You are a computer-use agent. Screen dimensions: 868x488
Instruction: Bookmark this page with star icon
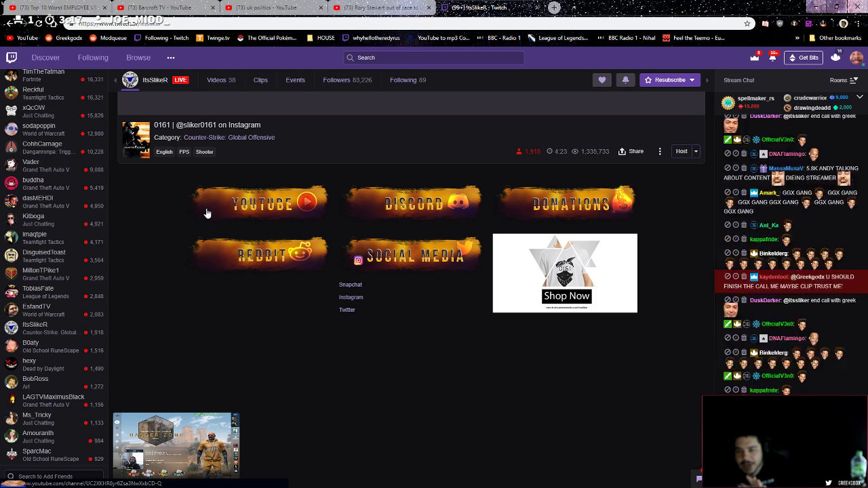tap(747, 23)
